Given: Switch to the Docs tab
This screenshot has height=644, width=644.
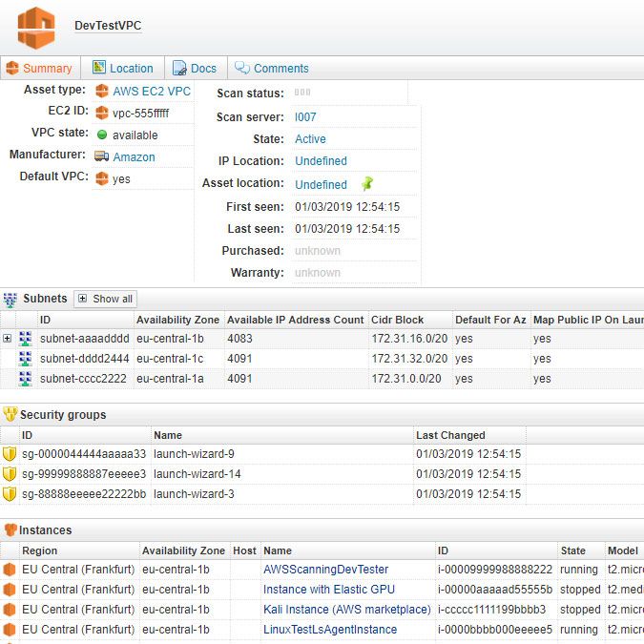Looking at the screenshot, I should pos(195,68).
